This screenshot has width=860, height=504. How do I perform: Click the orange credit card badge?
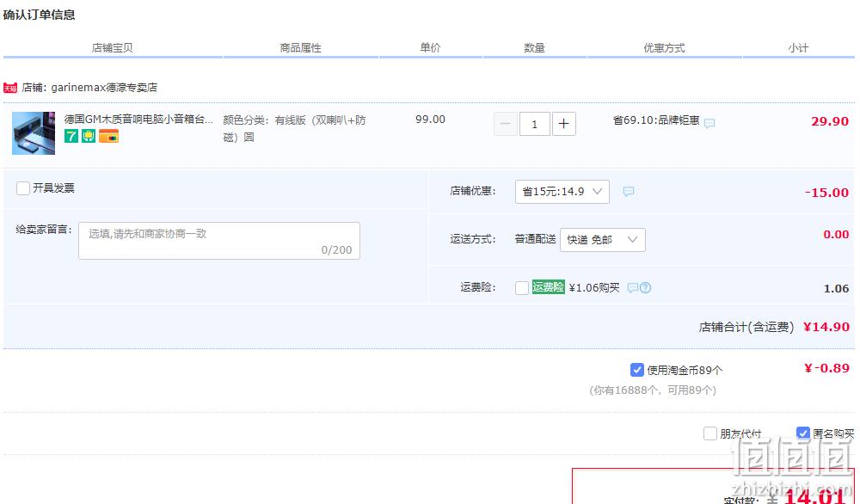pyautogui.click(x=108, y=136)
